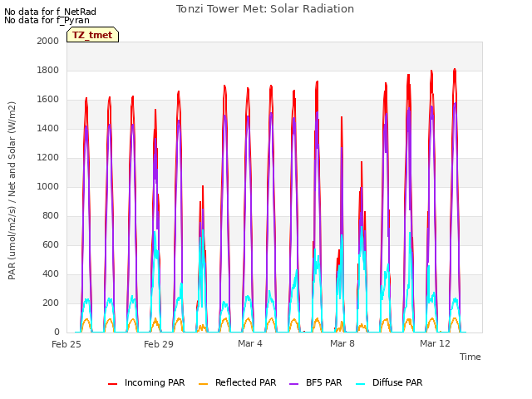
Task: Click the Feb 29 x-axis tick label
Action: 159,344
